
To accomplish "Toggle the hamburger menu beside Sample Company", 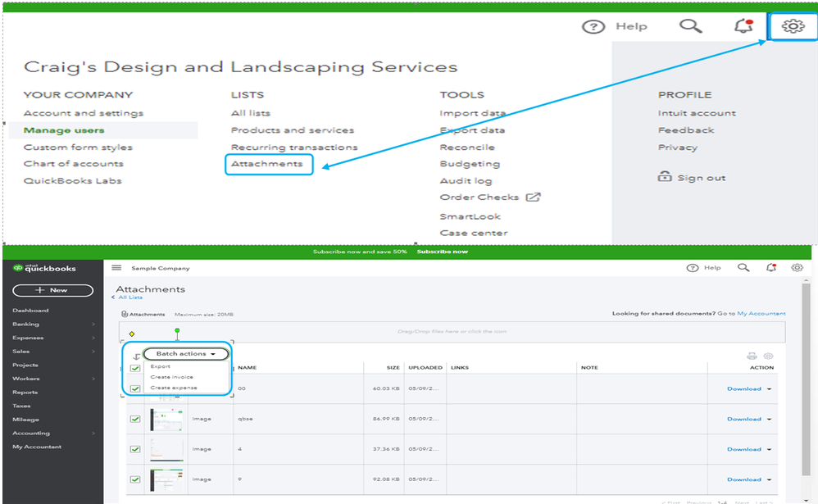I will (116, 268).
